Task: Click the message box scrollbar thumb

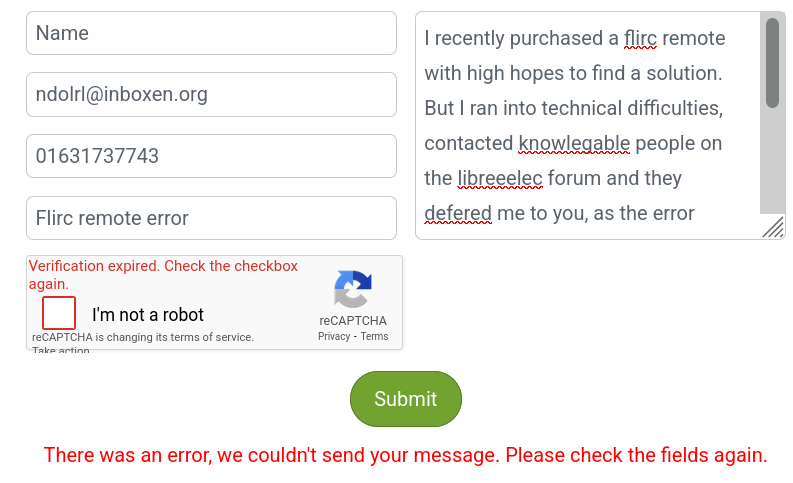Action: point(772,62)
